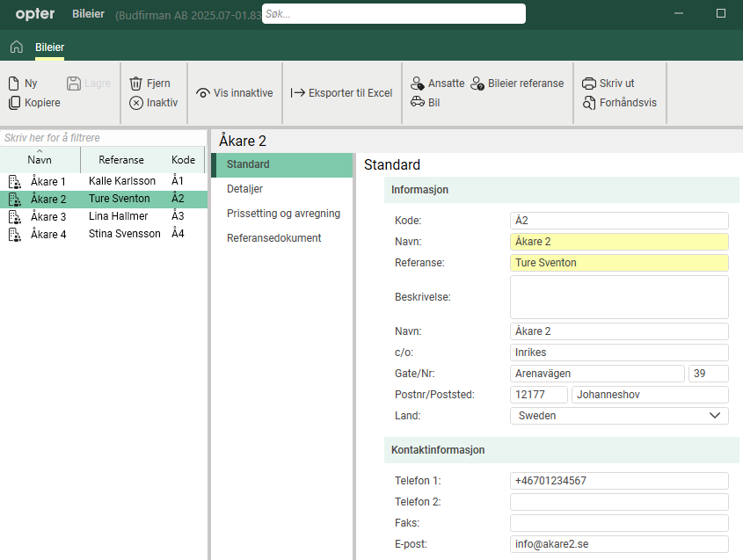
Task: Click the Inaktiv circle-x icon
Action: pos(136,103)
